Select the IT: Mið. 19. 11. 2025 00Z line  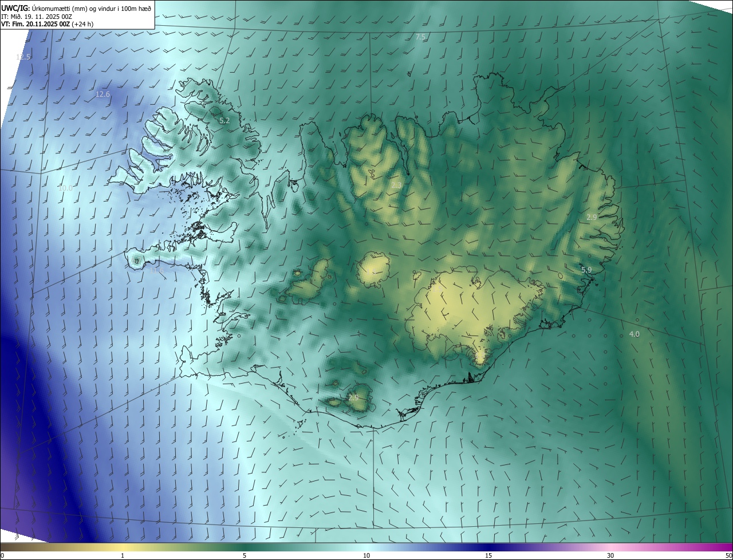(36, 16)
